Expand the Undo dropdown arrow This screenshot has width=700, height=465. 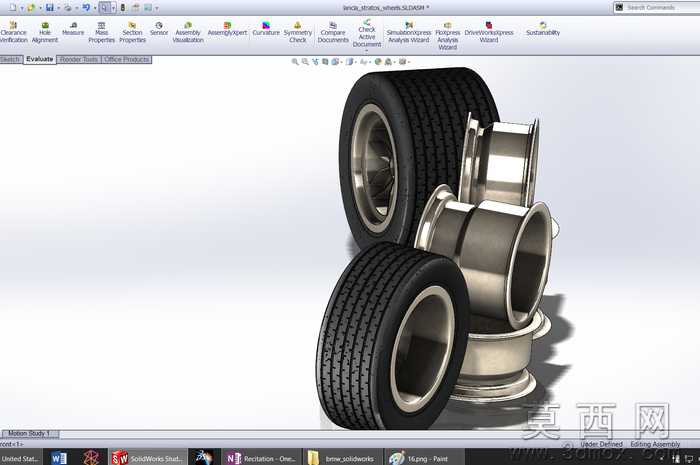(95, 8)
